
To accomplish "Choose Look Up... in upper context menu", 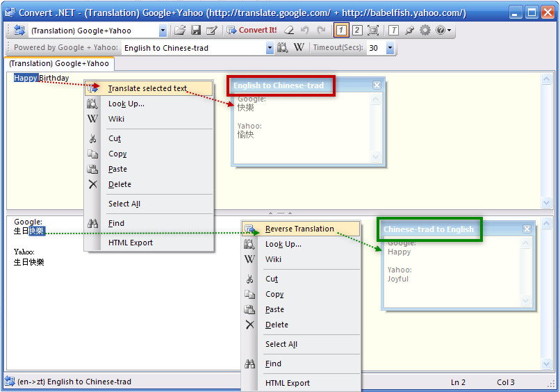I will 149,104.
